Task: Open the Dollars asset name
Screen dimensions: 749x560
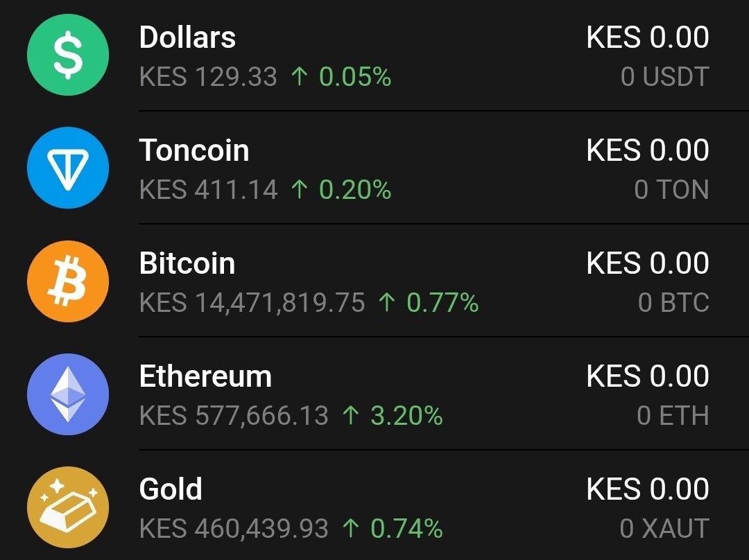Action: tap(187, 37)
